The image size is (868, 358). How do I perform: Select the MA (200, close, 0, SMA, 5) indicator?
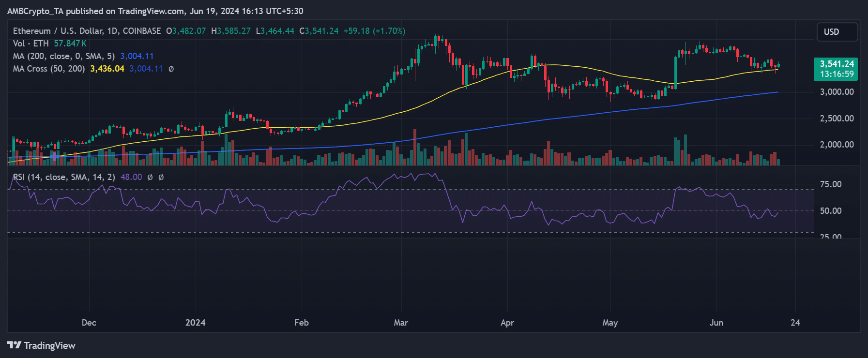[64, 56]
